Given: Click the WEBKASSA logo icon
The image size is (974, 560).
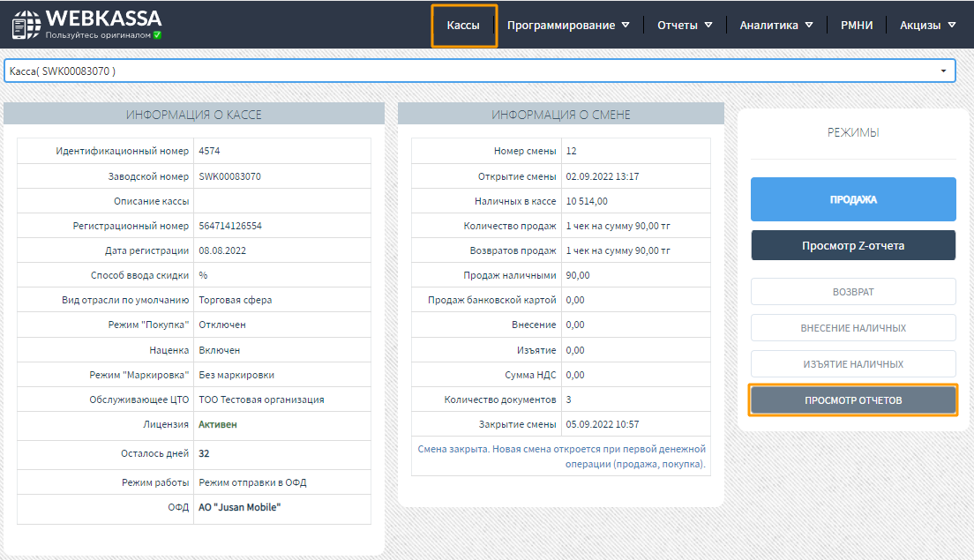Looking at the screenshot, I should tap(26, 25).
